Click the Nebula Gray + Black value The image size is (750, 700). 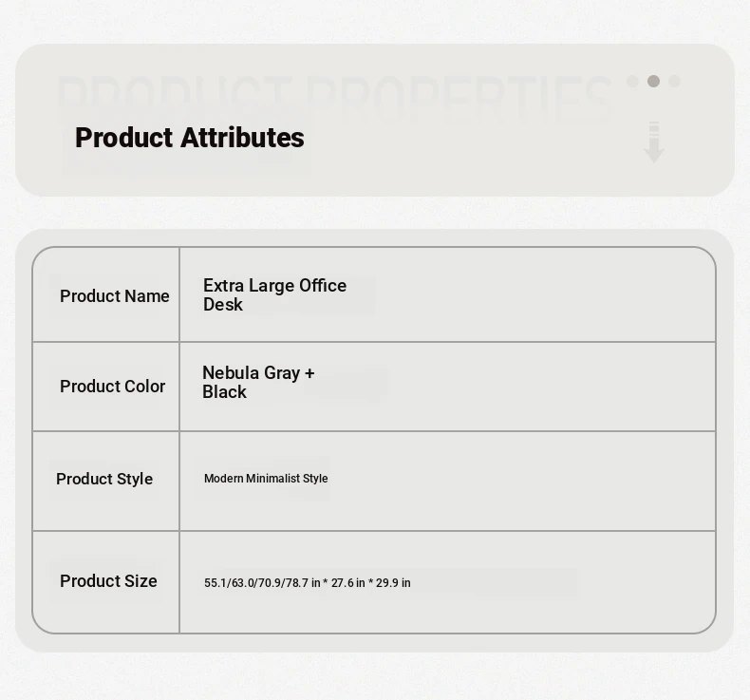point(258,382)
